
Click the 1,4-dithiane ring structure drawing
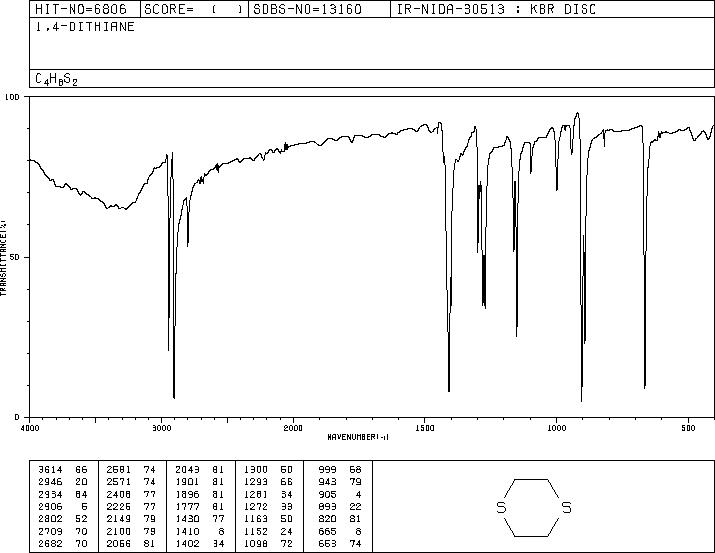click(534, 507)
